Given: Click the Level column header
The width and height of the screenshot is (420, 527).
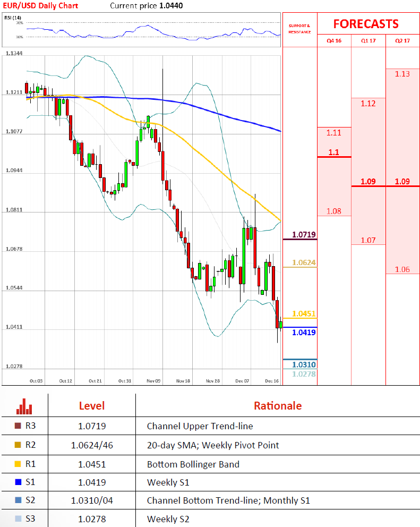Looking at the screenshot, I should pos(92,406).
